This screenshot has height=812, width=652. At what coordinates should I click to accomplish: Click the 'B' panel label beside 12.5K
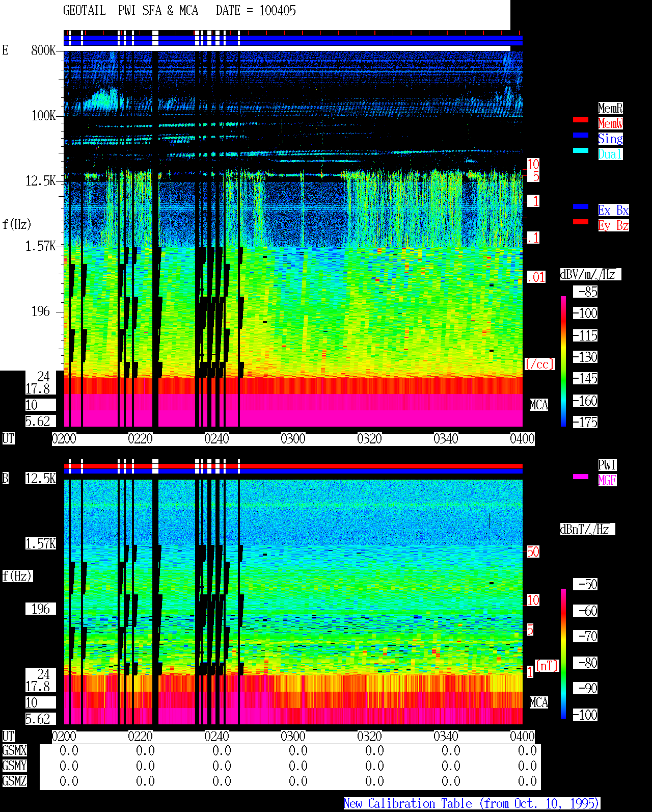point(5,478)
